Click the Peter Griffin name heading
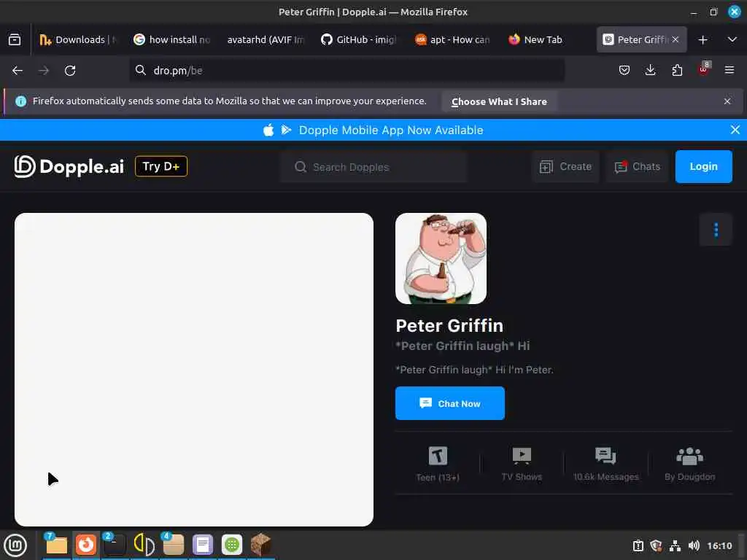This screenshot has width=747, height=560. (x=449, y=326)
